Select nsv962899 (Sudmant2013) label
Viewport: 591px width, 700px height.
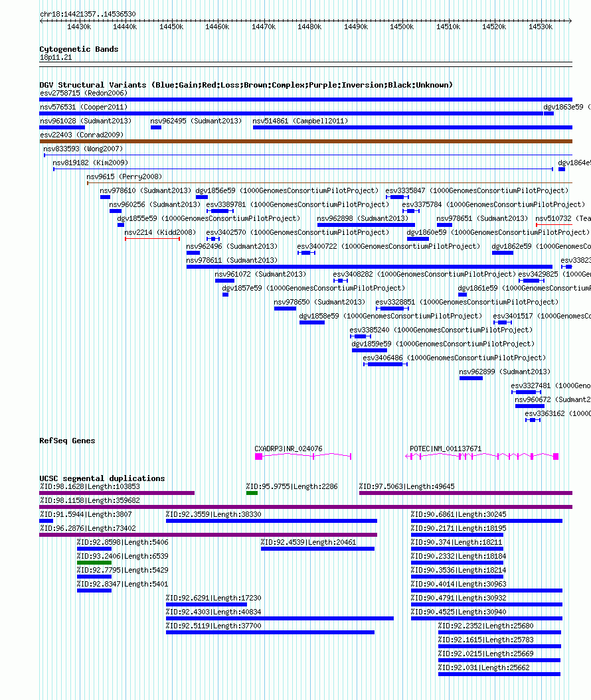coord(505,372)
